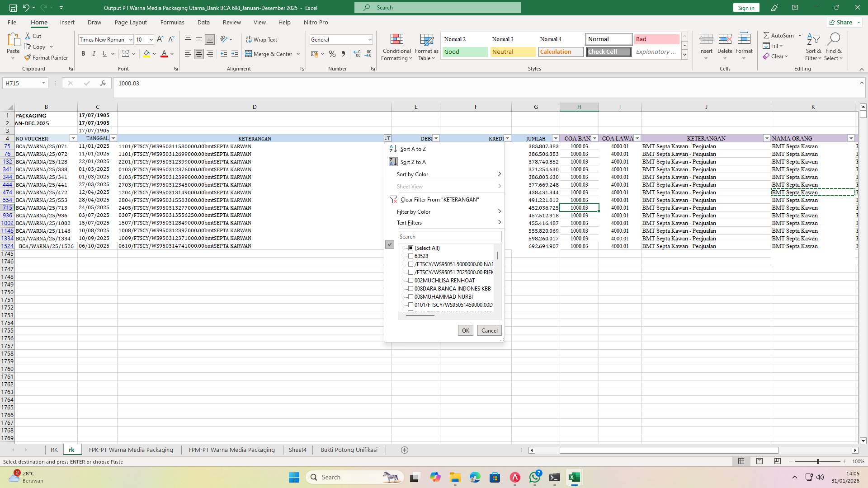The width and height of the screenshot is (868, 488).
Task: Toggle Wrap Text for the selection
Action: (262, 39)
